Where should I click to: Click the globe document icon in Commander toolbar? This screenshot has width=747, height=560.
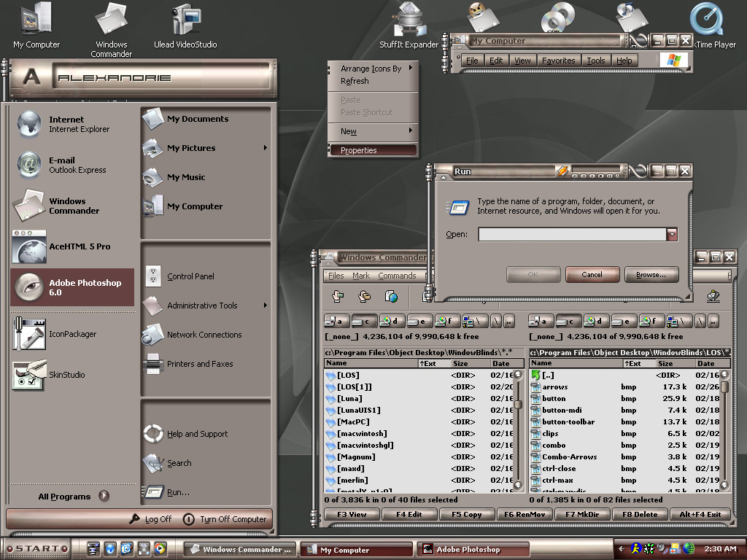click(391, 297)
